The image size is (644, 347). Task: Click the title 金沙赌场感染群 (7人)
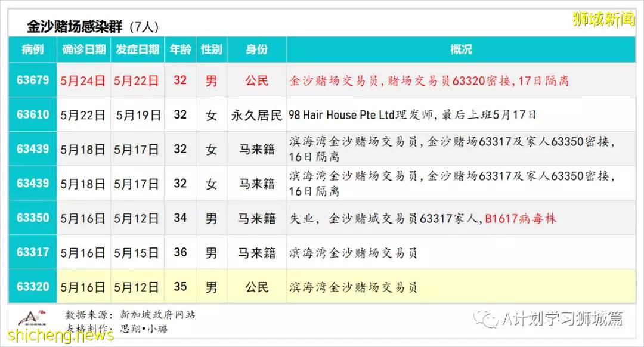(93, 27)
